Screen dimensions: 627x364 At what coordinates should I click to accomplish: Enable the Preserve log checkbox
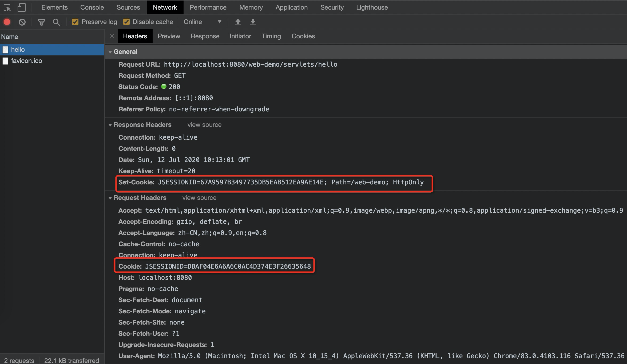[75, 22]
